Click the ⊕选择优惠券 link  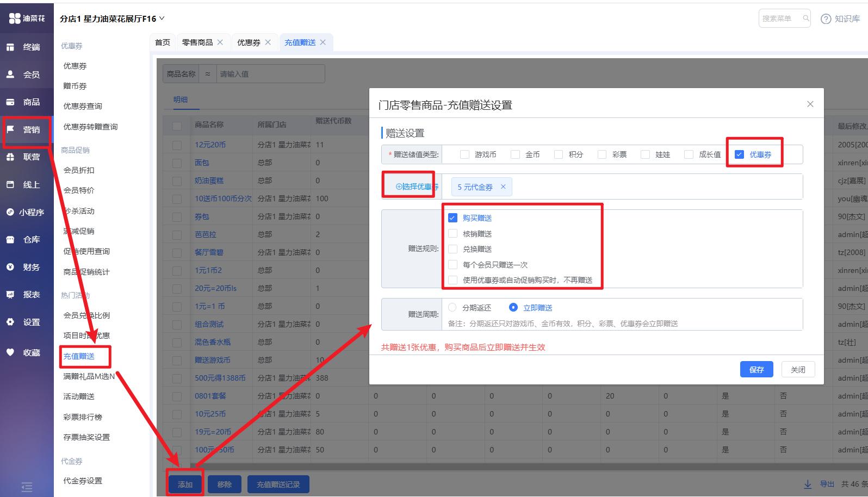click(417, 187)
